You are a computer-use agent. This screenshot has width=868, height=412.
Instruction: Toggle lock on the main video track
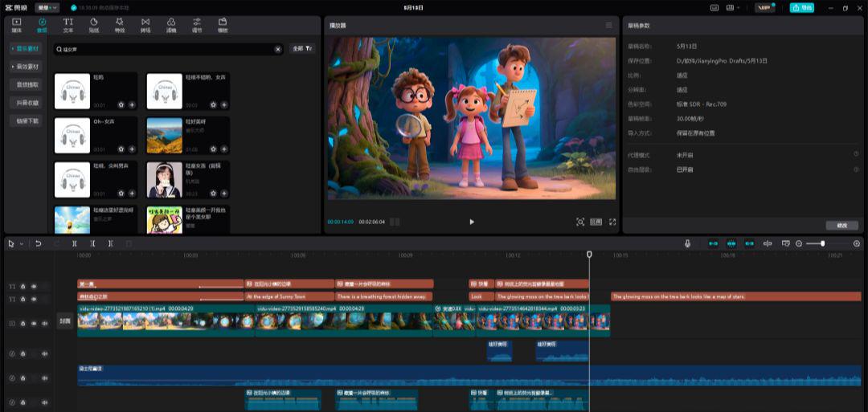(23, 324)
